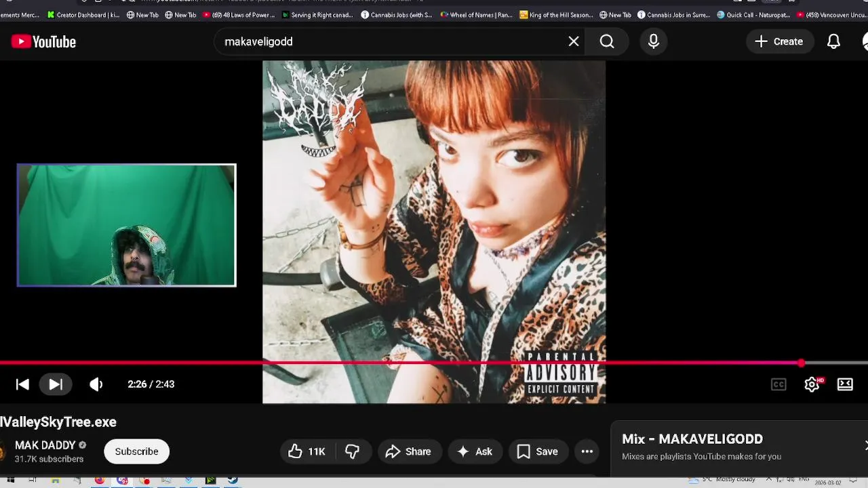Viewport: 868px width, 488px height.
Task: Subscribe to MAK DADDY
Action: click(x=136, y=451)
